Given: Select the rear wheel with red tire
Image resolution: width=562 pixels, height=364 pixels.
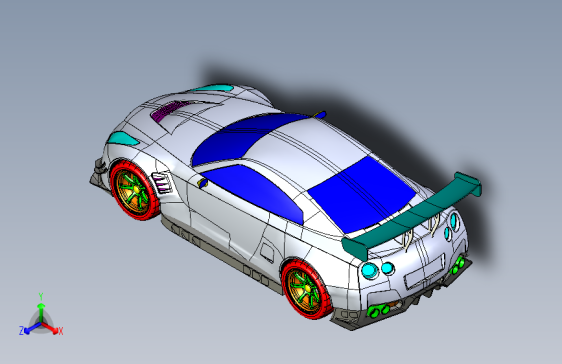Looking at the screenshot, I should tap(306, 289).
